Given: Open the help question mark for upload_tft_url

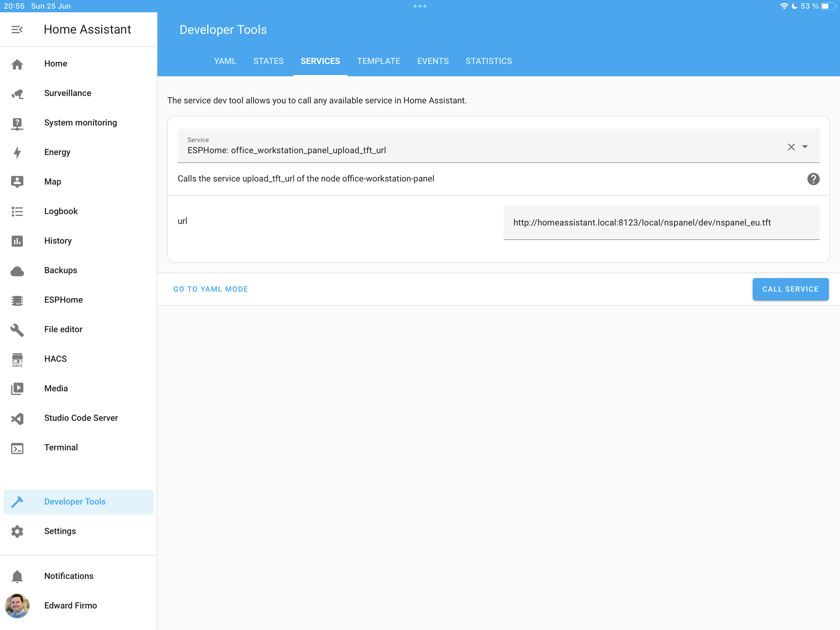Looking at the screenshot, I should tap(814, 179).
